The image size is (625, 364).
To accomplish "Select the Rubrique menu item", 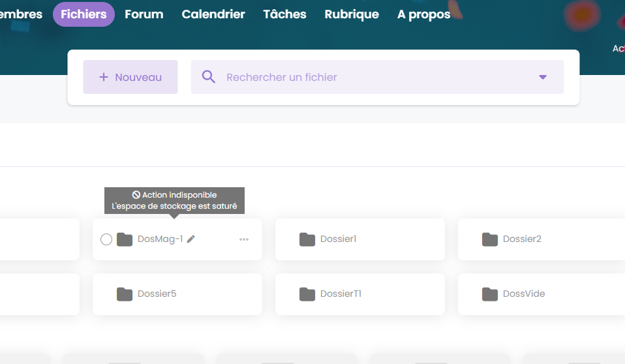I will click(352, 14).
